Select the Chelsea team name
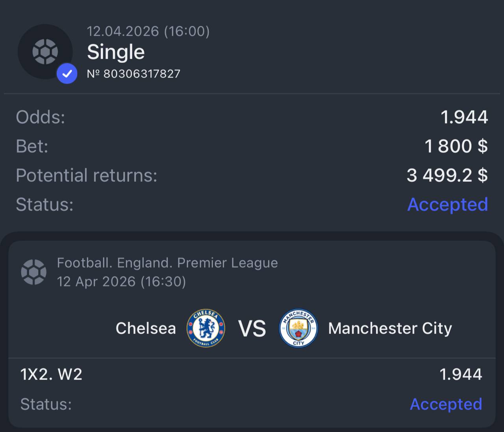This screenshot has height=432, width=504. [x=146, y=328]
